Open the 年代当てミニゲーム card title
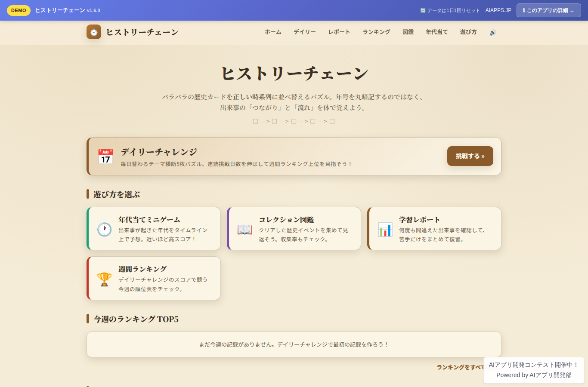 pos(149,220)
